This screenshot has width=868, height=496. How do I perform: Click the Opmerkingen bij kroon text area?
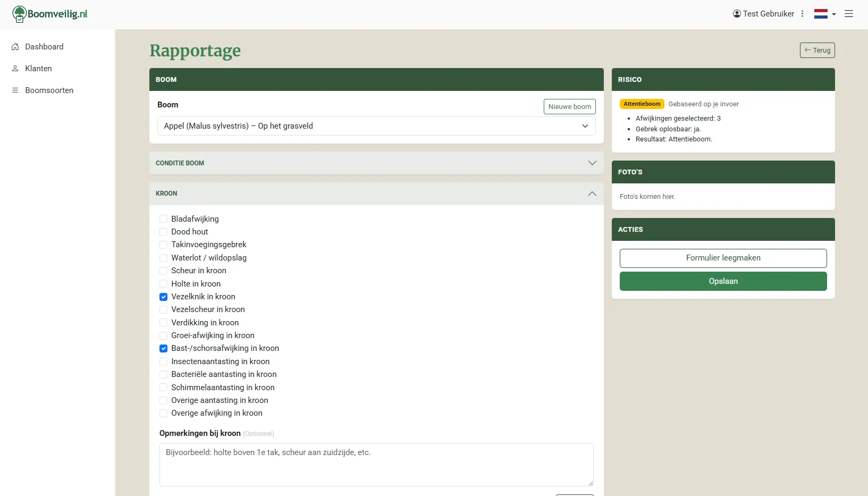(x=376, y=465)
